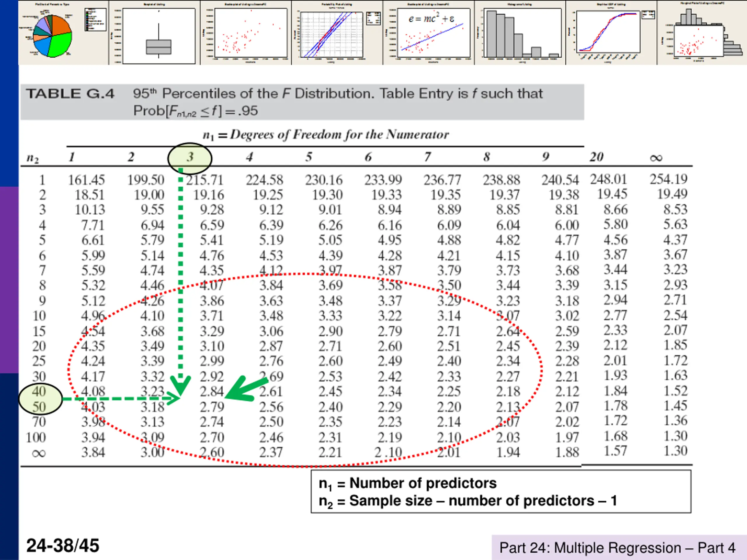This screenshot has width=747, height=560.
Task: Click numerator column header 20
Action: (596, 157)
